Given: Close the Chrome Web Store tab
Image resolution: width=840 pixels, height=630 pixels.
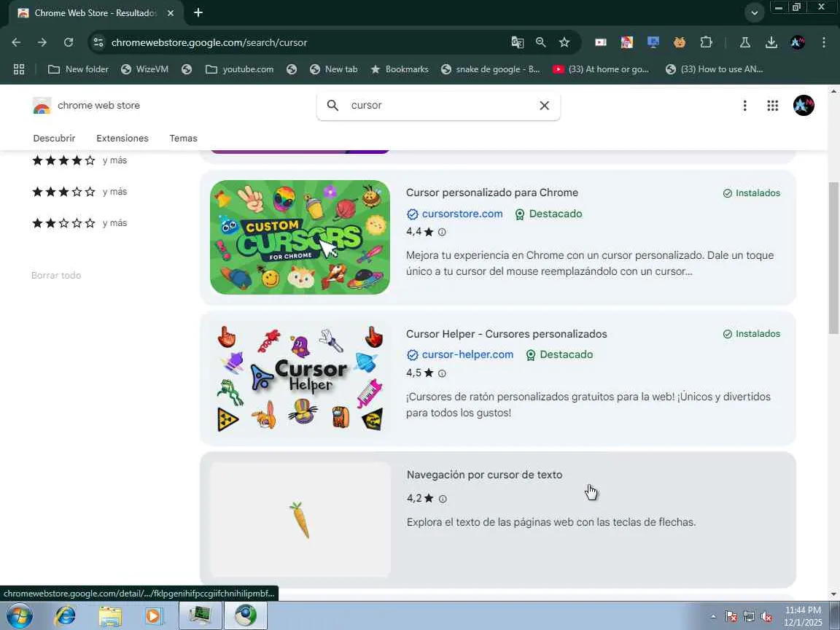Looking at the screenshot, I should pos(171,13).
